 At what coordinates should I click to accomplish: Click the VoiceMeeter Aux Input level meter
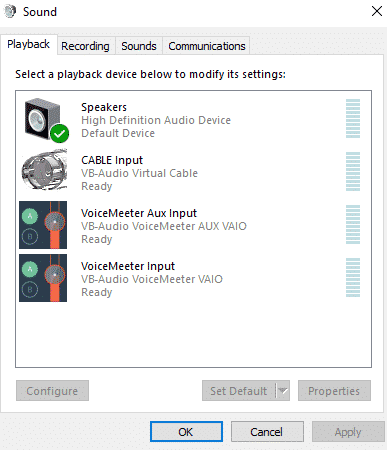pos(353,224)
